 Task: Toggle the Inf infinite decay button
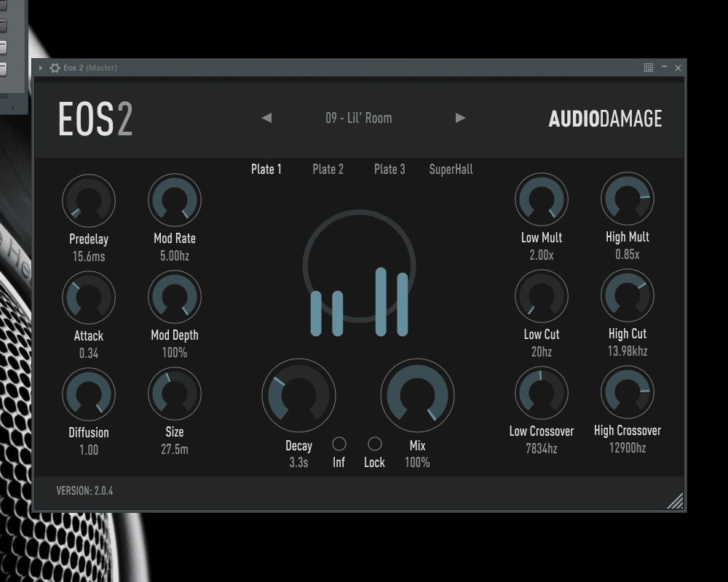pyautogui.click(x=339, y=445)
